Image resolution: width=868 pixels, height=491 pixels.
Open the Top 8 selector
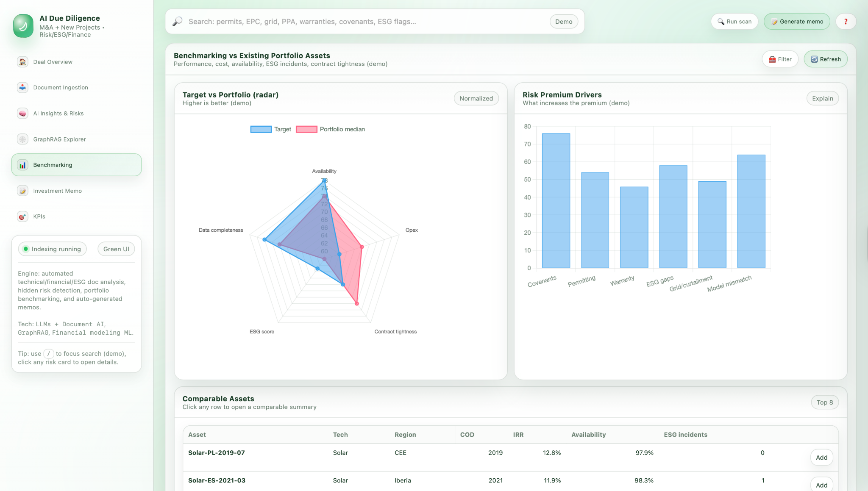click(824, 402)
